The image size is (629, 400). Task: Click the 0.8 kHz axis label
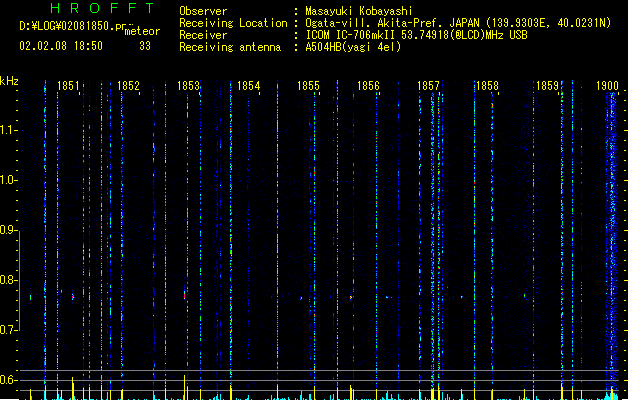pos(8,280)
